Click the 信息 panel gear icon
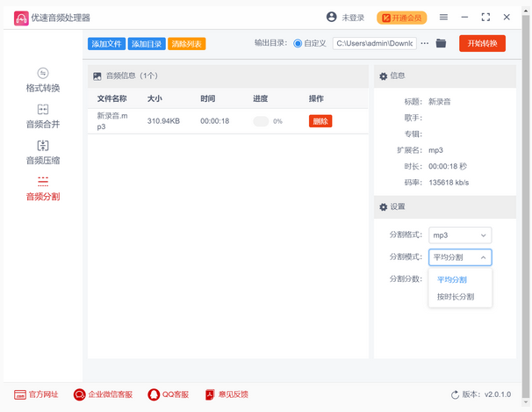The height and width of the screenshot is (412, 532). [x=383, y=76]
